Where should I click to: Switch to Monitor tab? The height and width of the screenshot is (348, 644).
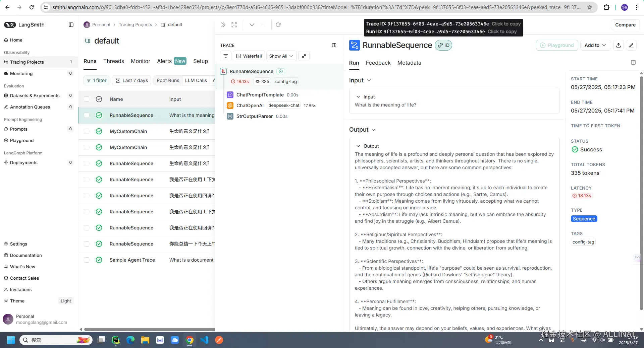coord(141,61)
